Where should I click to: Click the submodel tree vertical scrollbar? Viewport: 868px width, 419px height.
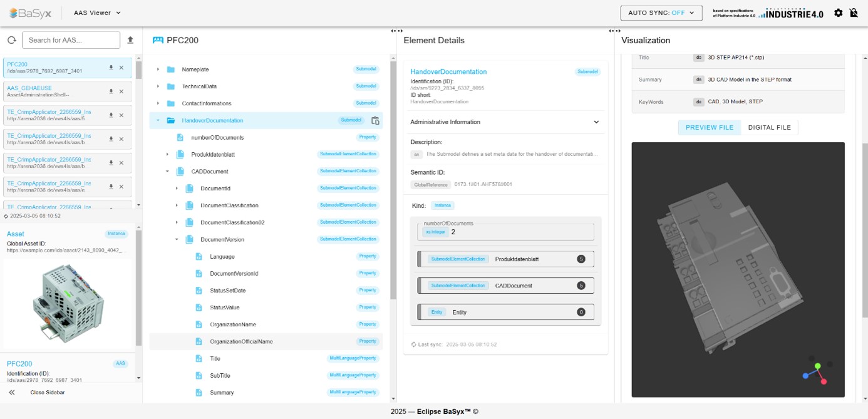(393, 179)
